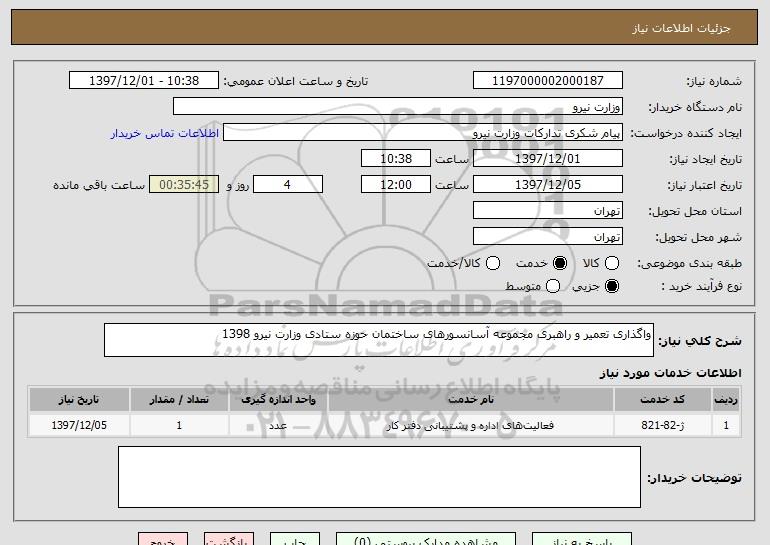
Task: Click the شرح کلی نیاز description box
Action: pyautogui.click(x=379, y=340)
